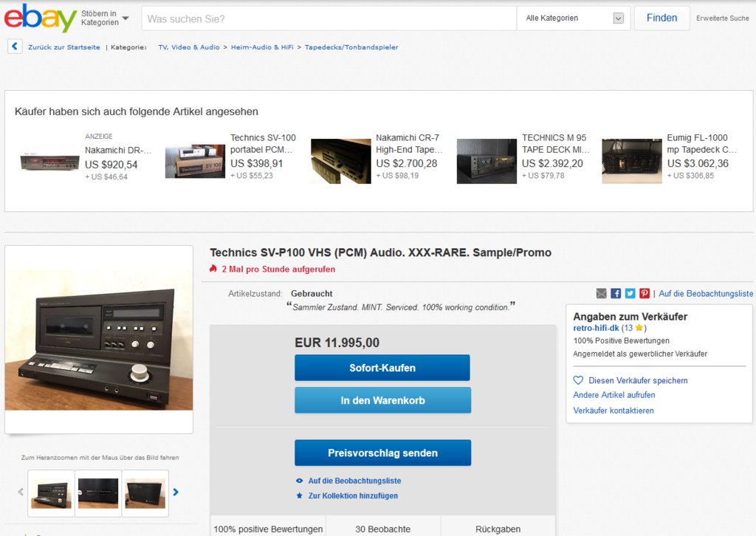Expand 'Alle Kategorien' search dropdown
This screenshot has width=756, height=536.
574,18
